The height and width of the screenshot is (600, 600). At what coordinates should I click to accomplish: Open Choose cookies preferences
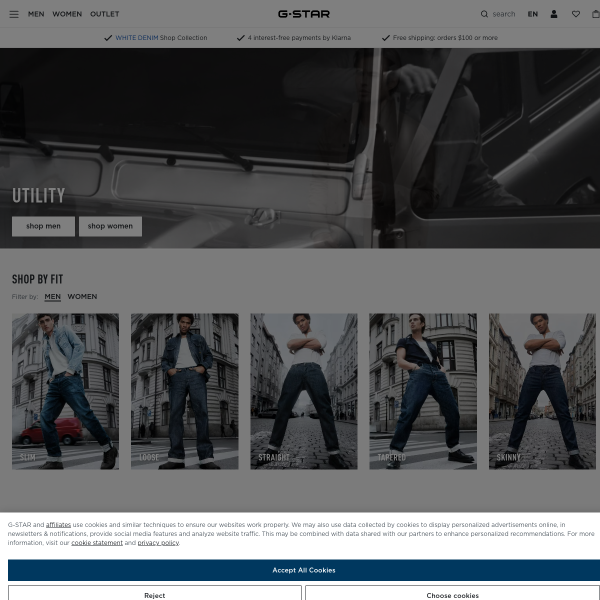coord(452,595)
